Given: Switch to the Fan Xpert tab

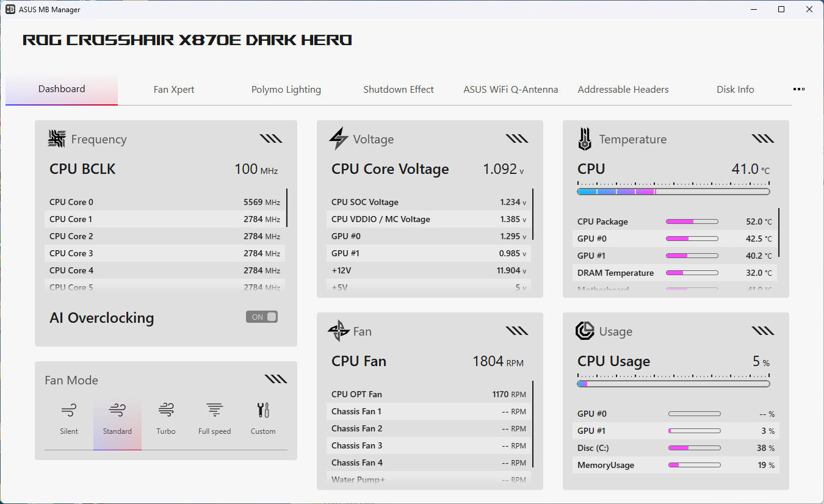Looking at the screenshot, I should point(174,90).
